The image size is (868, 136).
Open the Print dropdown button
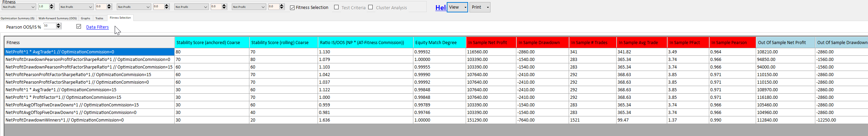point(480,7)
